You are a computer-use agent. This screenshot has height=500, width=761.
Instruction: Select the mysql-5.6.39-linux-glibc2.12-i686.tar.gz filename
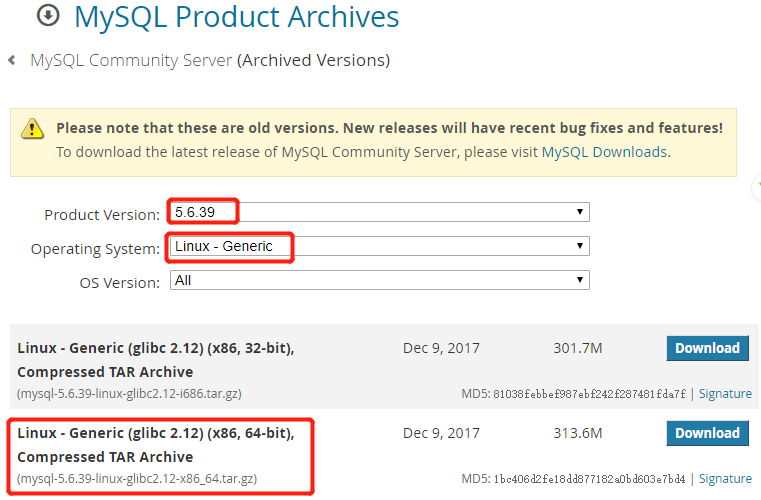coord(129,394)
